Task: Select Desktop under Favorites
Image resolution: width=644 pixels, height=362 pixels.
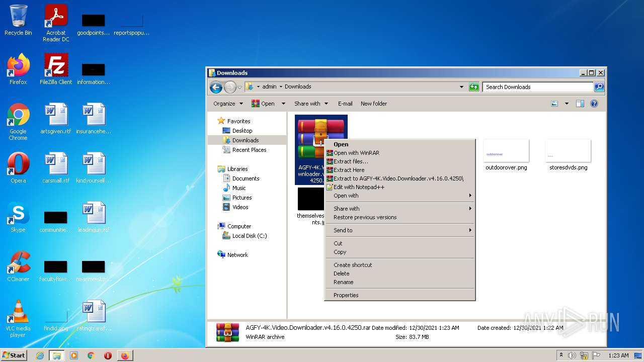Action: coord(237,131)
